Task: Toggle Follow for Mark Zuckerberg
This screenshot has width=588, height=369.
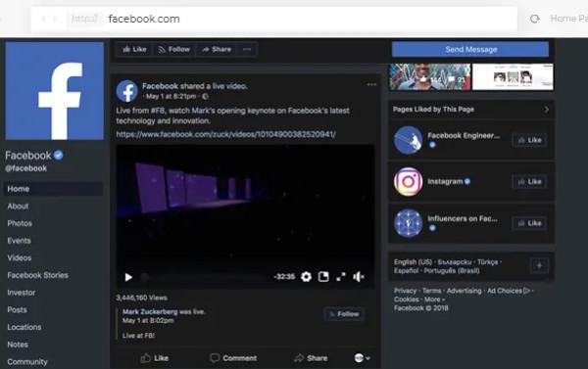Action: coord(344,314)
